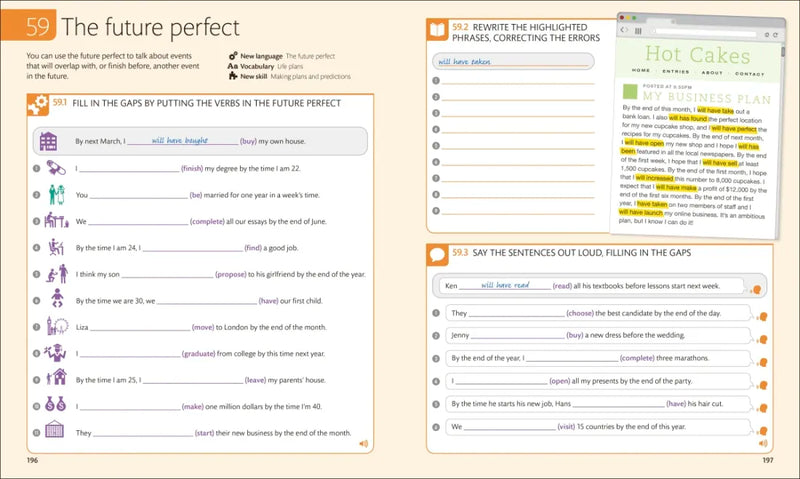Viewport: 800px width, 479px height.
Task: Click the blank for the verb (finish)
Action: point(130,169)
